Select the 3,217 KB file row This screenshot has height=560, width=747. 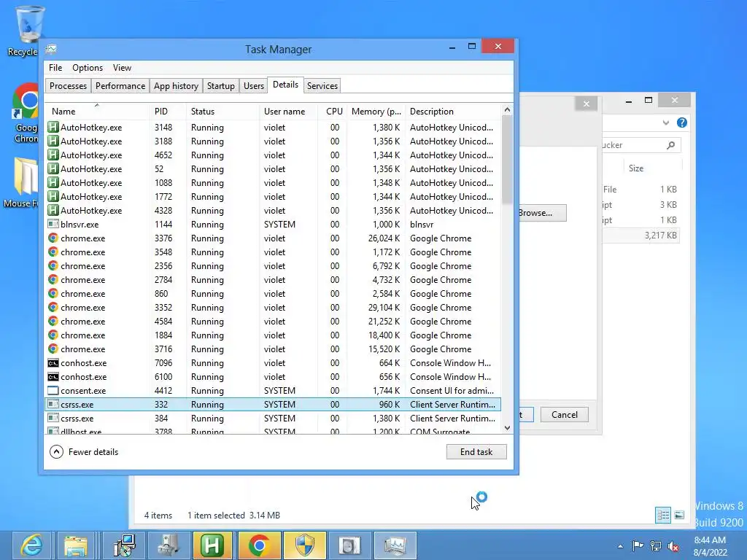(x=640, y=236)
